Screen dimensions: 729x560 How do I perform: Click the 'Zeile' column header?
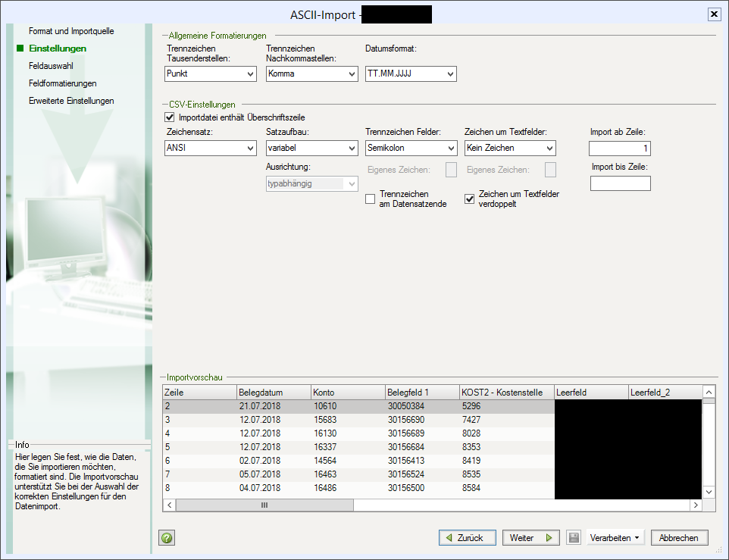coord(199,393)
